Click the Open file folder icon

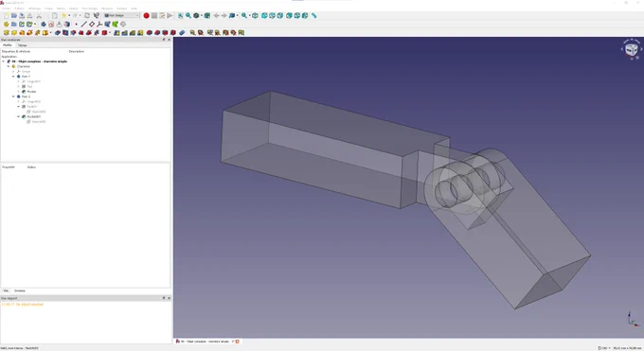[14, 15]
